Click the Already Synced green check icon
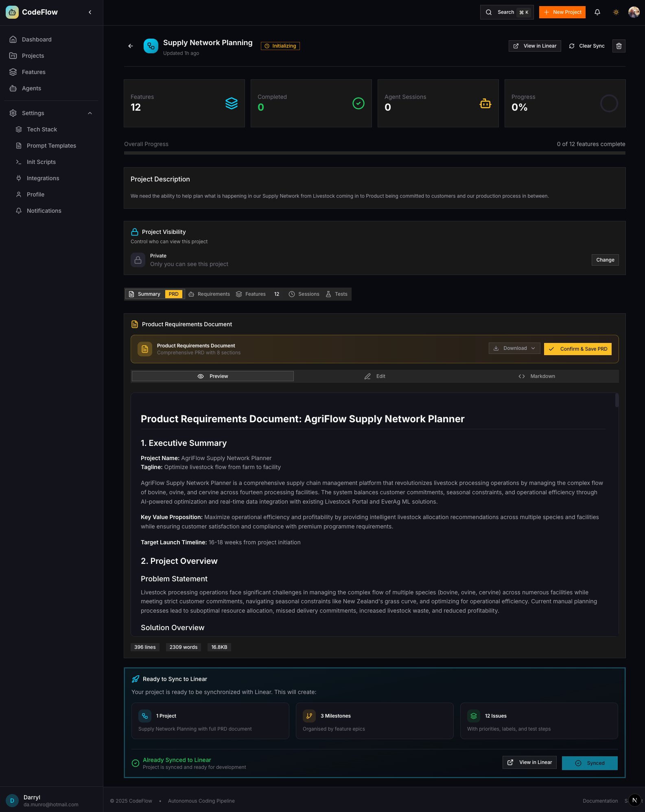This screenshot has height=812, width=645. click(136, 763)
